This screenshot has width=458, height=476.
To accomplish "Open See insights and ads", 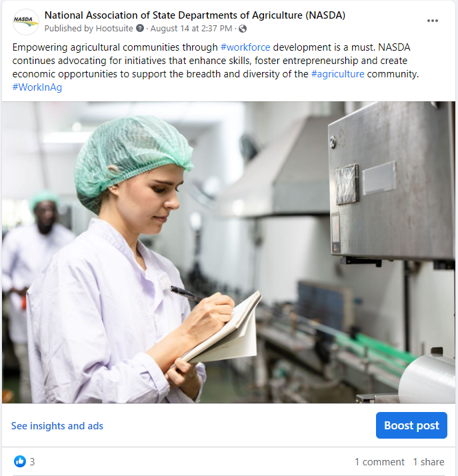I will click(57, 425).
